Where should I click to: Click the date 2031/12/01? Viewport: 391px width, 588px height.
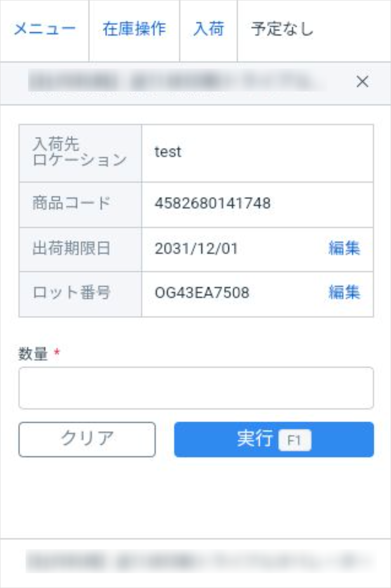[196, 249]
